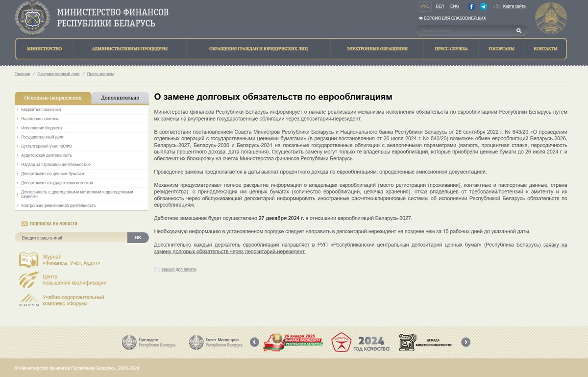Open the debt replacement application link
The width and height of the screenshot is (588, 377).
361,248
